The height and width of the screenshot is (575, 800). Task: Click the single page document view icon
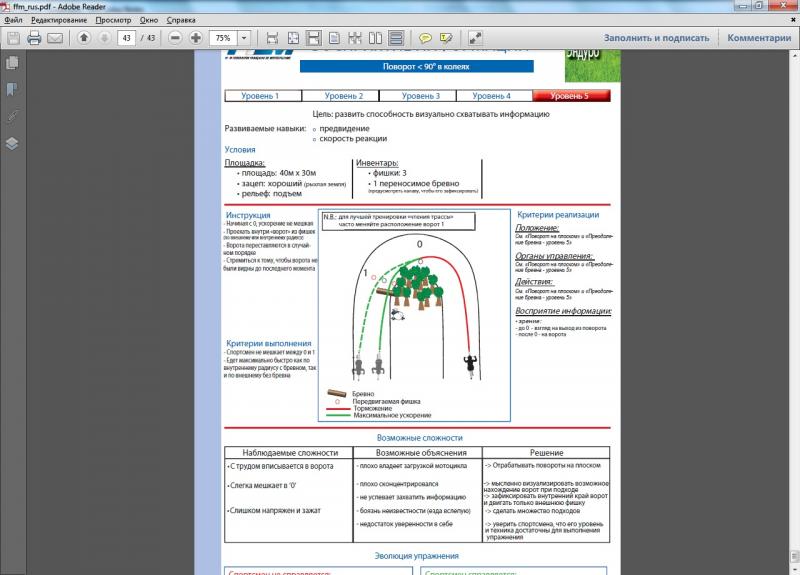[x=335, y=38]
